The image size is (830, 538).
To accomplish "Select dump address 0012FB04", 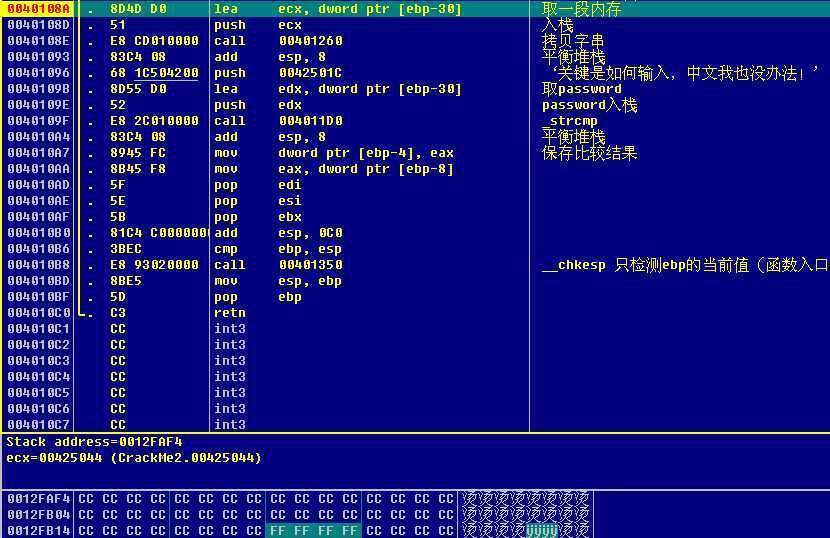I will (x=38, y=514).
